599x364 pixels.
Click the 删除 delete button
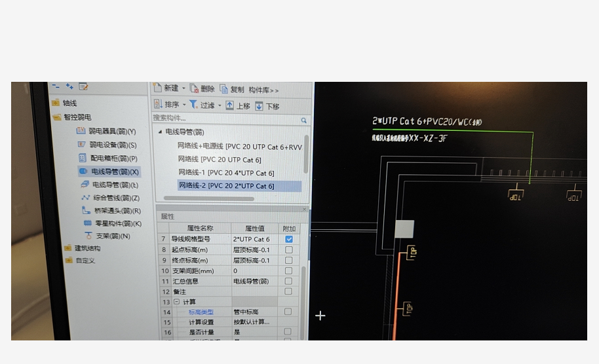pos(203,88)
